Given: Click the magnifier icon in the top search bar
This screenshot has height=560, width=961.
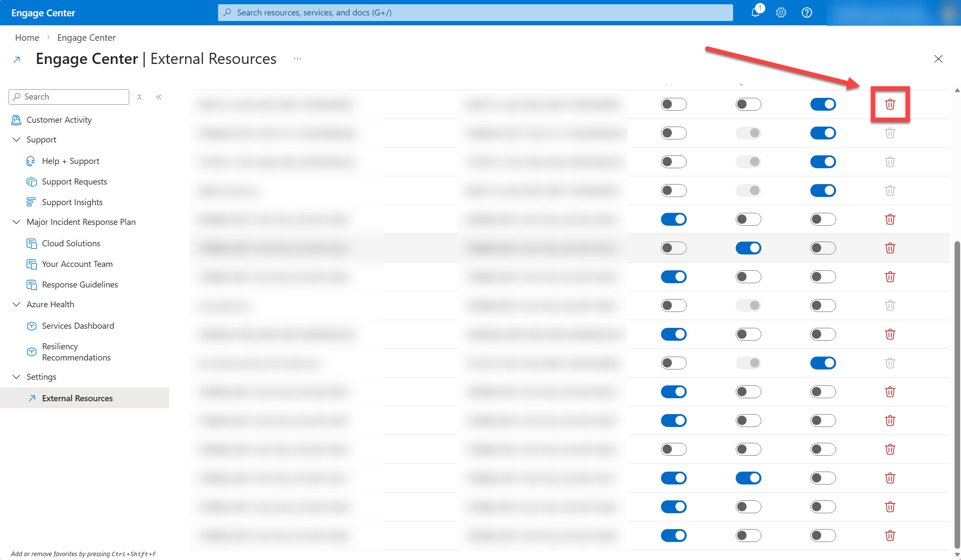Looking at the screenshot, I should click(x=227, y=12).
